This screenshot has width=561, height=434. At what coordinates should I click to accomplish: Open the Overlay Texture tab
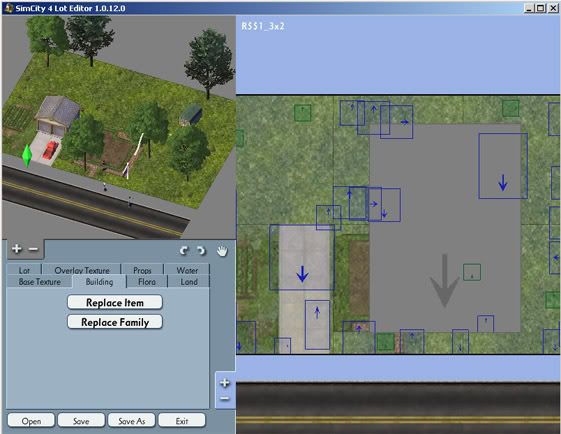(x=82, y=270)
